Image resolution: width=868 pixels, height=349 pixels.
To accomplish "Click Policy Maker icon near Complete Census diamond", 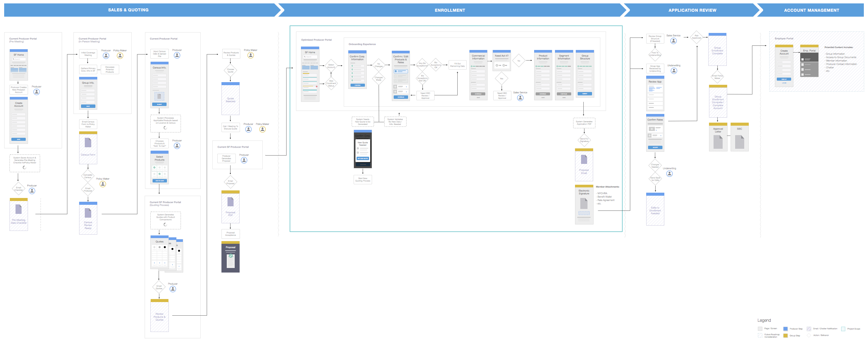I will pyautogui.click(x=103, y=184).
